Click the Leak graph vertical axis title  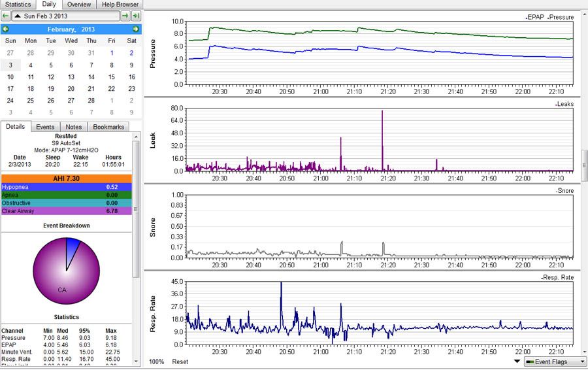[153, 141]
